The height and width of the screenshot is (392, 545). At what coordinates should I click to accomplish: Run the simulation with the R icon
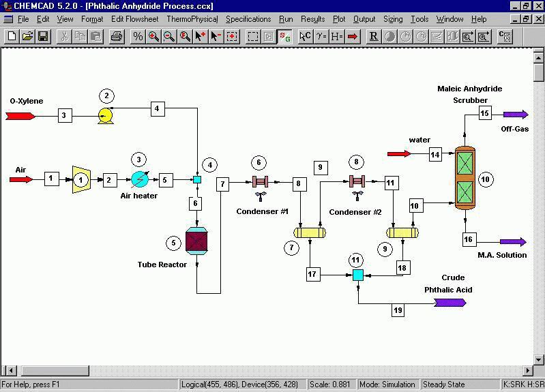[x=374, y=36]
